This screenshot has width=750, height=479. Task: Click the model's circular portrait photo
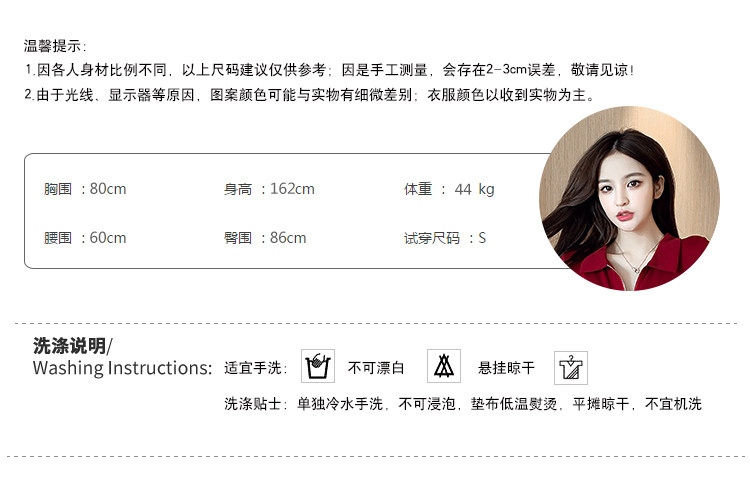coord(629,198)
